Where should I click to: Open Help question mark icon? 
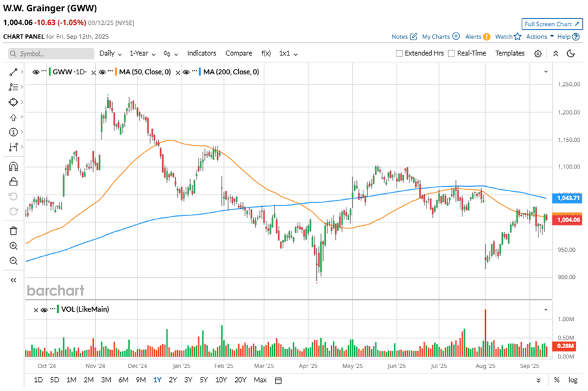click(576, 36)
